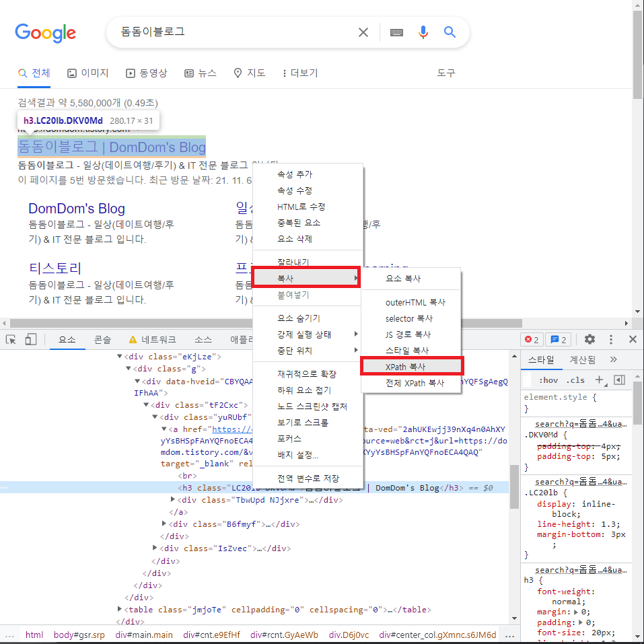Expand the div class B6fmyf node
The height and width of the screenshot is (644, 644).
[164, 524]
